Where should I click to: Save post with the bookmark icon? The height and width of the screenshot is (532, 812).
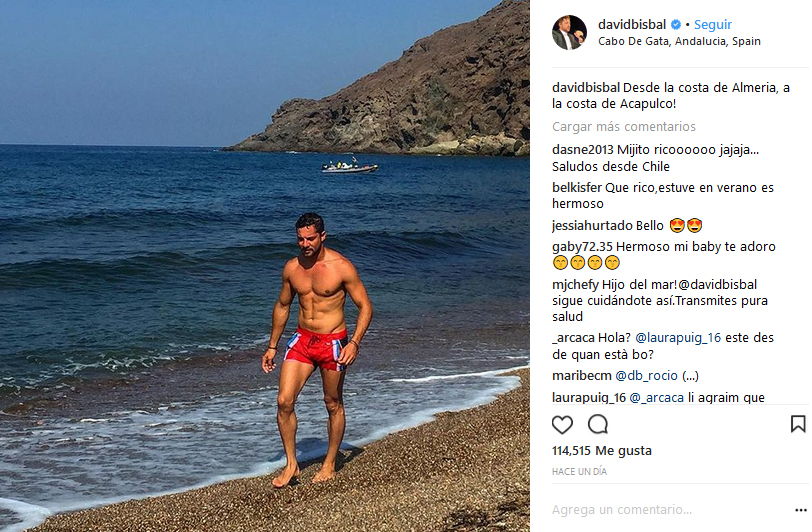(x=798, y=424)
